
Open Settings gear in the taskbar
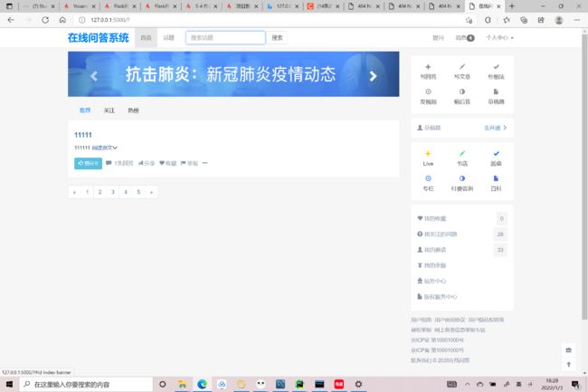tap(358, 384)
